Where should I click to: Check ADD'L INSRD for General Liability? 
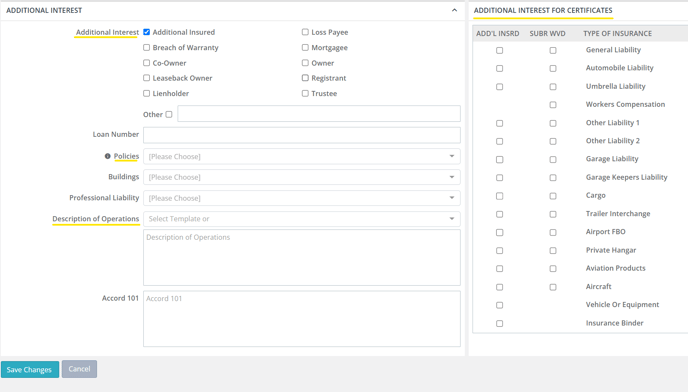(499, 50)
